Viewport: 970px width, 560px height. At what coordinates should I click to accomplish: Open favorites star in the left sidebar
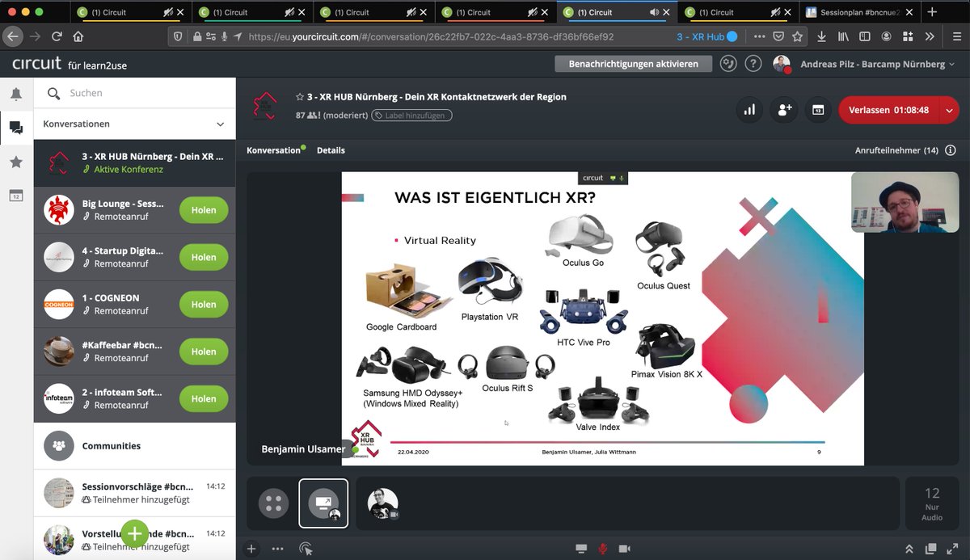point(16,162)
